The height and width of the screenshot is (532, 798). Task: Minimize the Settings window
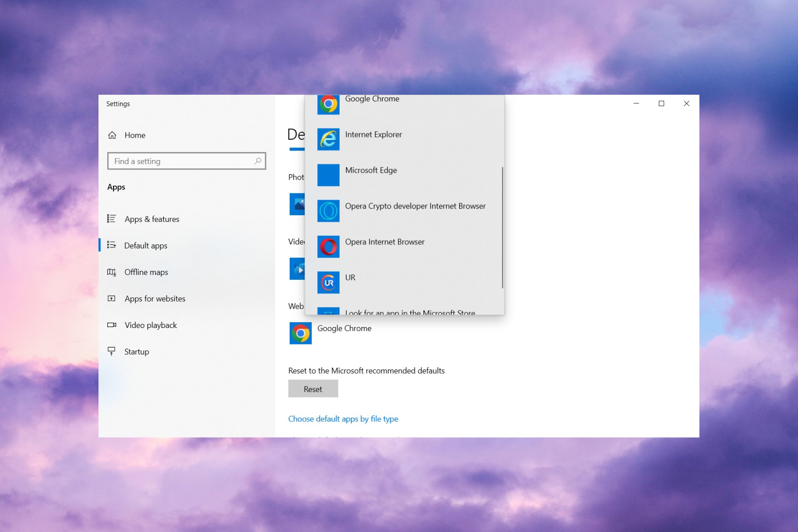click(x=636, y=103)
